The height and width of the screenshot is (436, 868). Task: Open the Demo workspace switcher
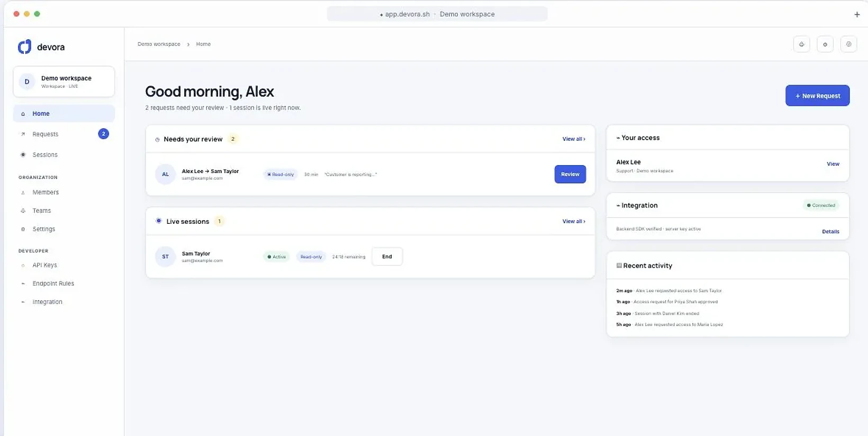[64, 81]
